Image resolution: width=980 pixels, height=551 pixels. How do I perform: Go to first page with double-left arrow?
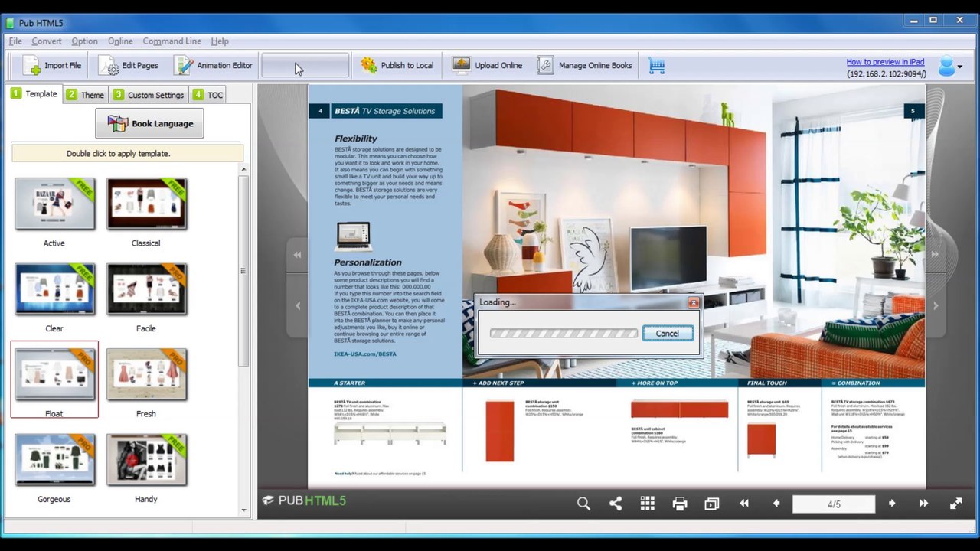743,504
